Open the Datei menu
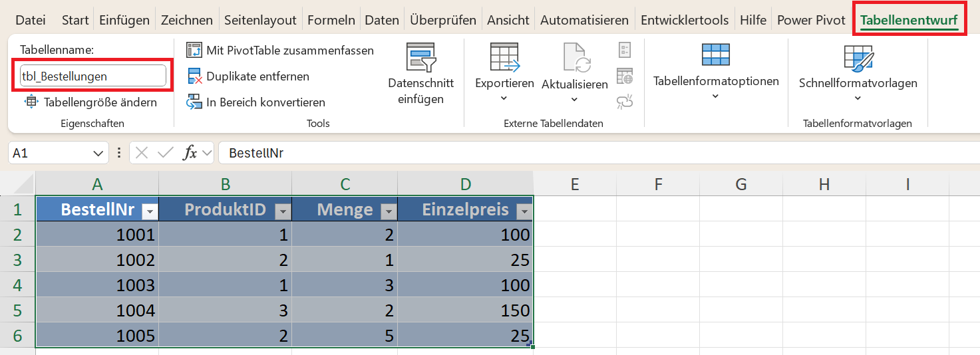The image size is (980, 355). point(31,20)
